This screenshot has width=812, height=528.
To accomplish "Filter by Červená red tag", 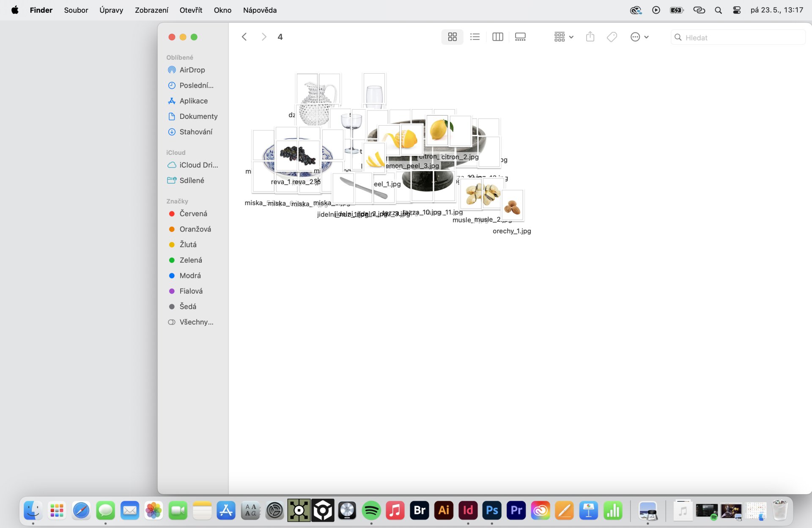I will click(x=193, y=214).
